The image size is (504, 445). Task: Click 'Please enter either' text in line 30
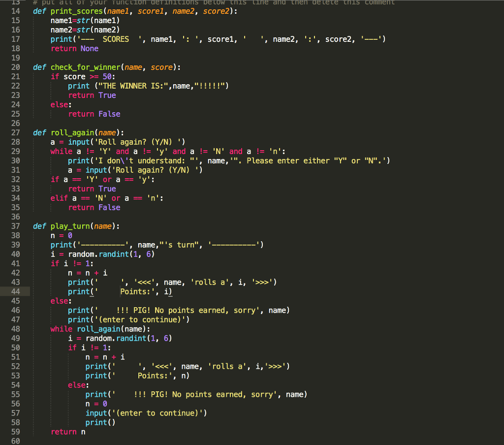coord(288,161)
